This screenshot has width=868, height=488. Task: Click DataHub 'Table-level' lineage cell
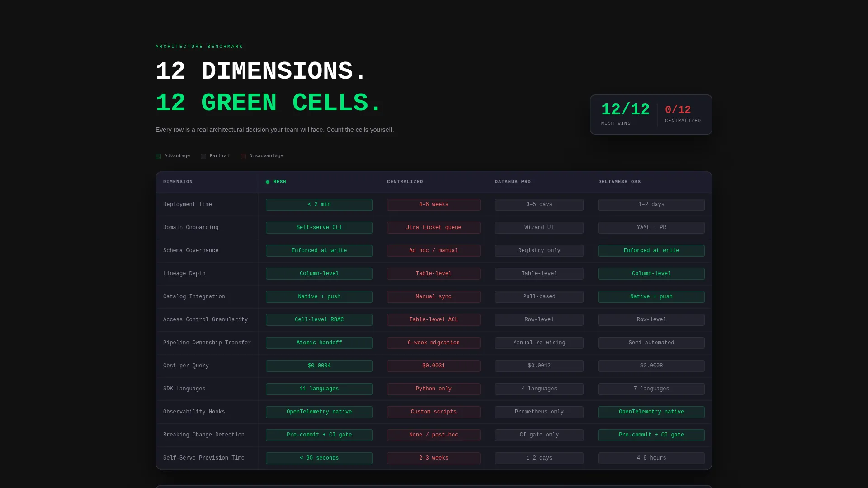tap(539, 274)
